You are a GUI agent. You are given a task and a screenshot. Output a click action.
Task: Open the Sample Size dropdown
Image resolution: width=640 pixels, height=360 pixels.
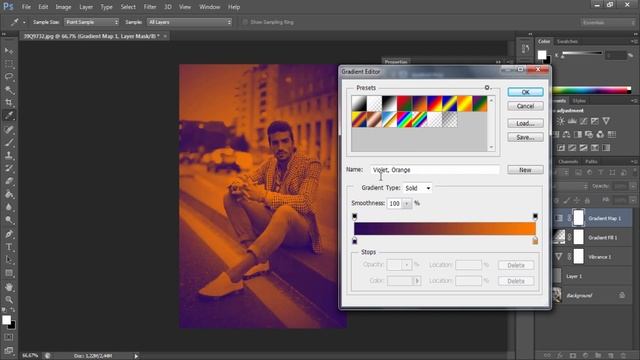91,22
